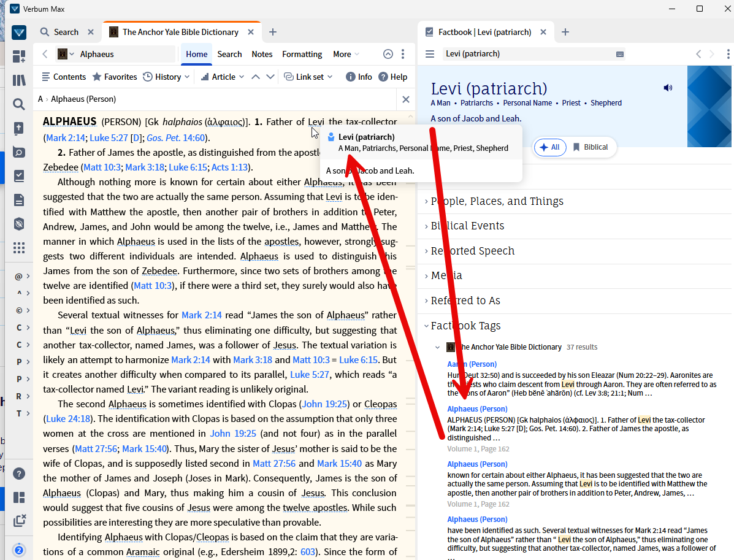Expand the Referred to As section
The image size is (734, 560).
coord(465,301)
